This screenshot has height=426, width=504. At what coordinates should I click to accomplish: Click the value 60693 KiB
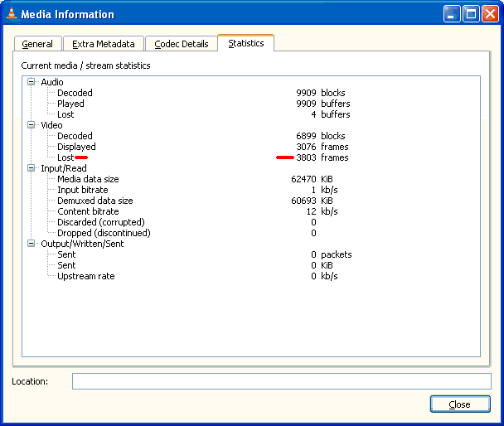coord(312,201)
